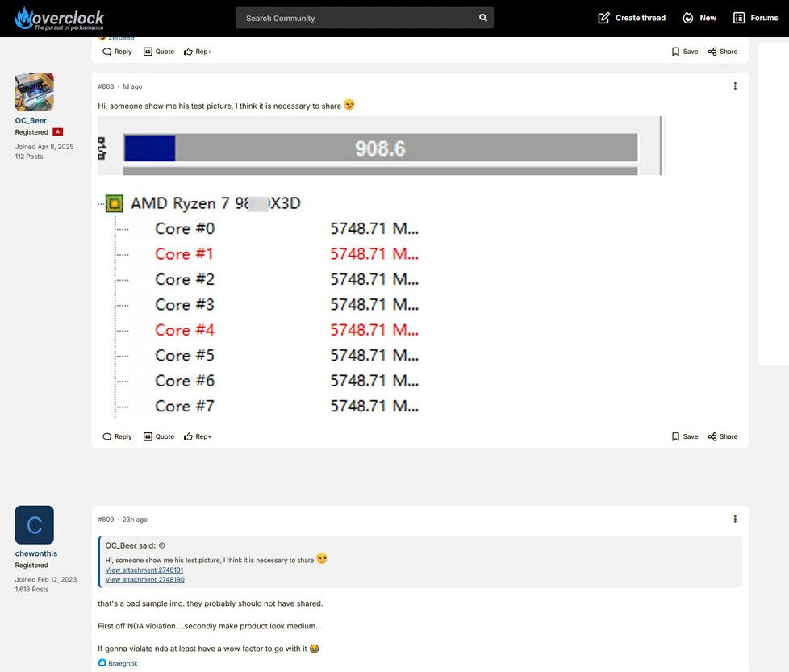Click the search magnifier icon

click(482, 18)
